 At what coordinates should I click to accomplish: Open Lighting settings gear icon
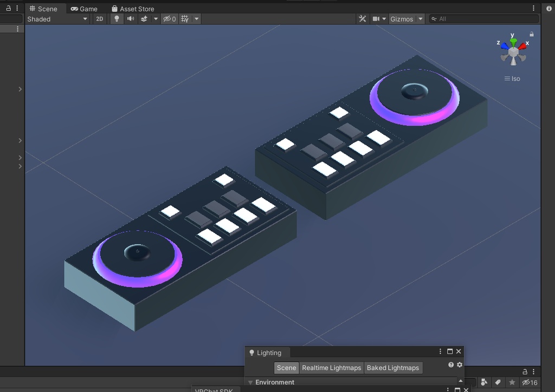point(460,365)
